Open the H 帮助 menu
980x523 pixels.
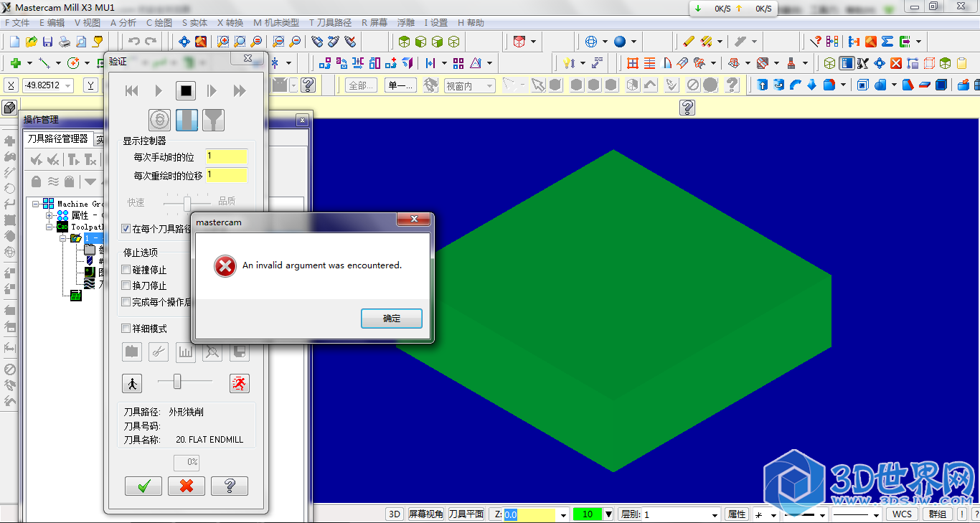coord(471,22)
